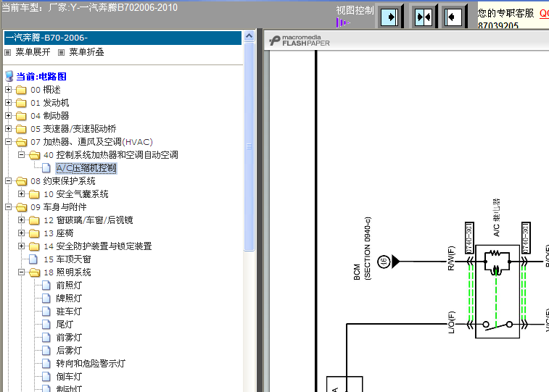Image resolution: width=549 pixels, height=392 pixels.
Task: Click the right-arrow view control button
Action: 389,17
